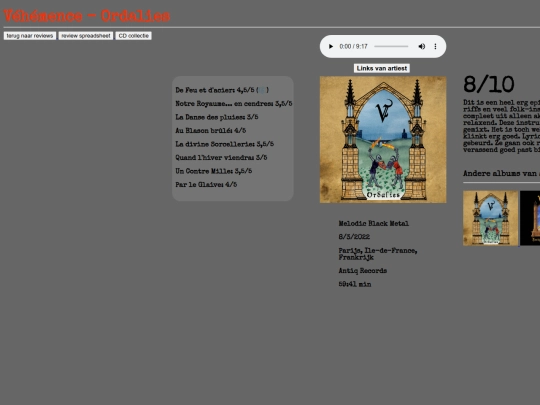This screenshot has width=540, height=405.
Task: Click the label 'Antiq Records'
Action: click(x=363, y=271)
